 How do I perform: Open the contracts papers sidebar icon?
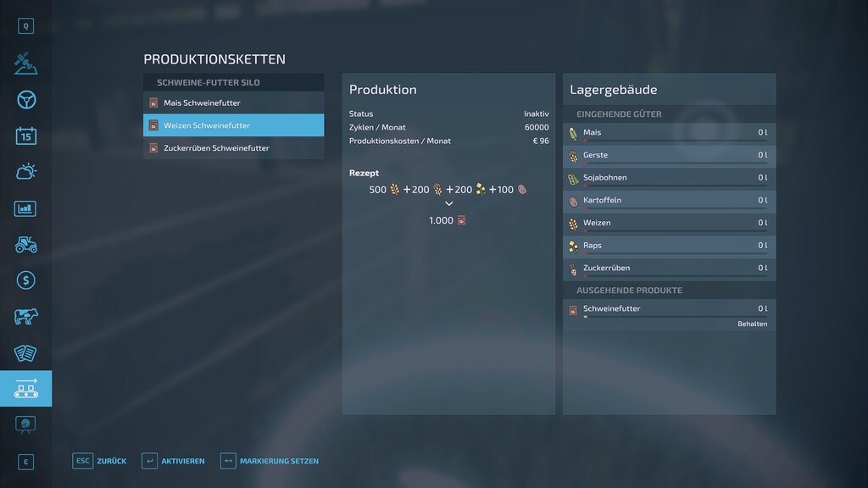tap(25, 352)
